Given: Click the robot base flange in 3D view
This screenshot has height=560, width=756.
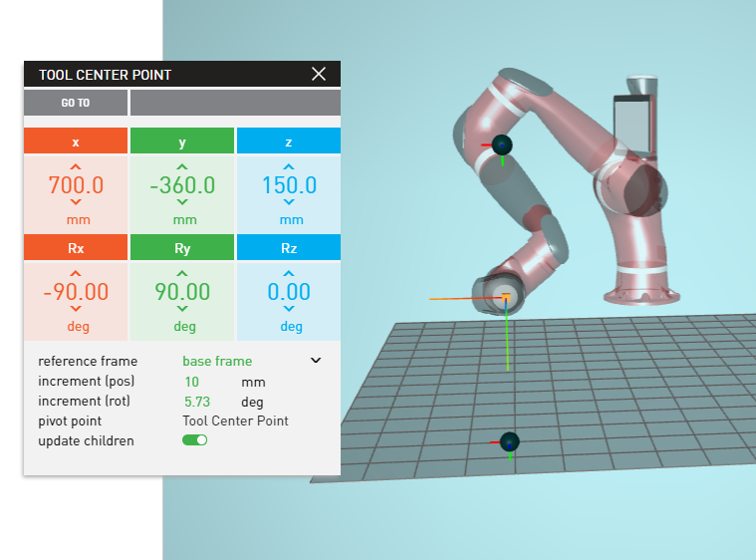Looking at the screenshot, I should 641,295.
